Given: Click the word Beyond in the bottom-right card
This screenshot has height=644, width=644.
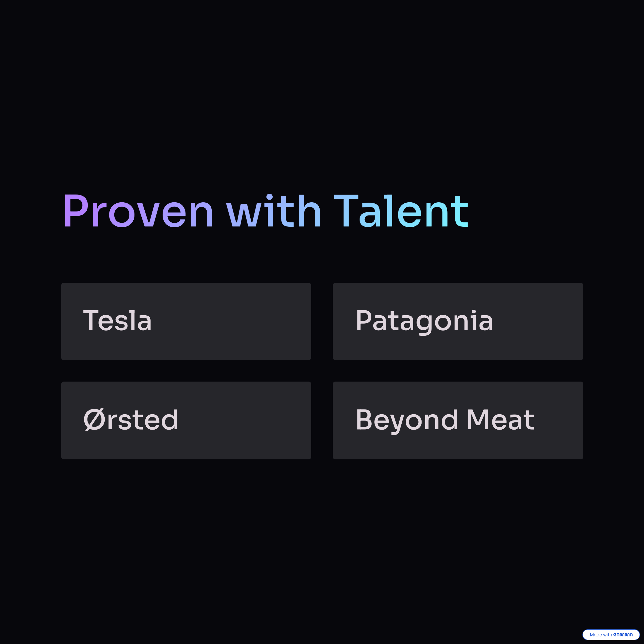Looking at the screenshot, I should click(x=407, y=421).
